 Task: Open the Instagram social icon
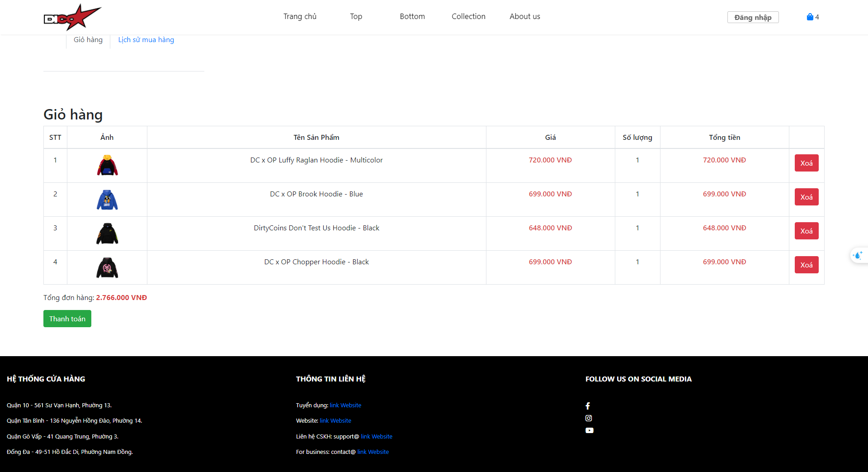tap(589, 418)
